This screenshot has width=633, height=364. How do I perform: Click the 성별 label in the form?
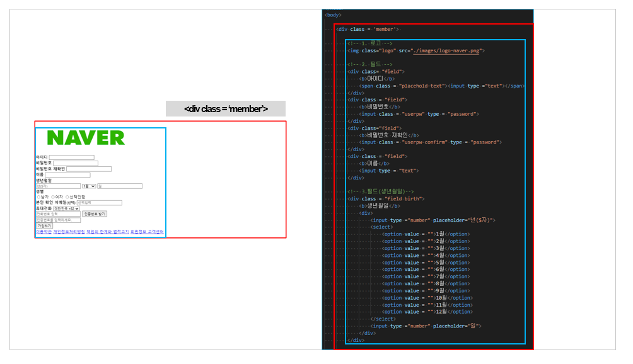pos(40,192)
